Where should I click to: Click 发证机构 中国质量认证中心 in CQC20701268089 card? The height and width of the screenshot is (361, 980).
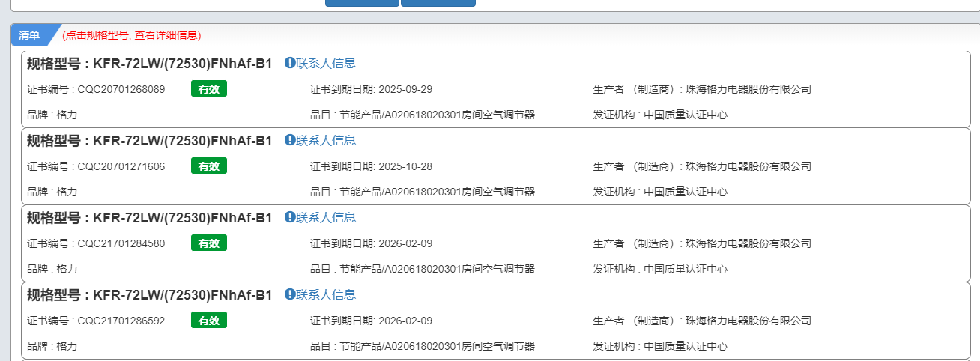point(660,115)
